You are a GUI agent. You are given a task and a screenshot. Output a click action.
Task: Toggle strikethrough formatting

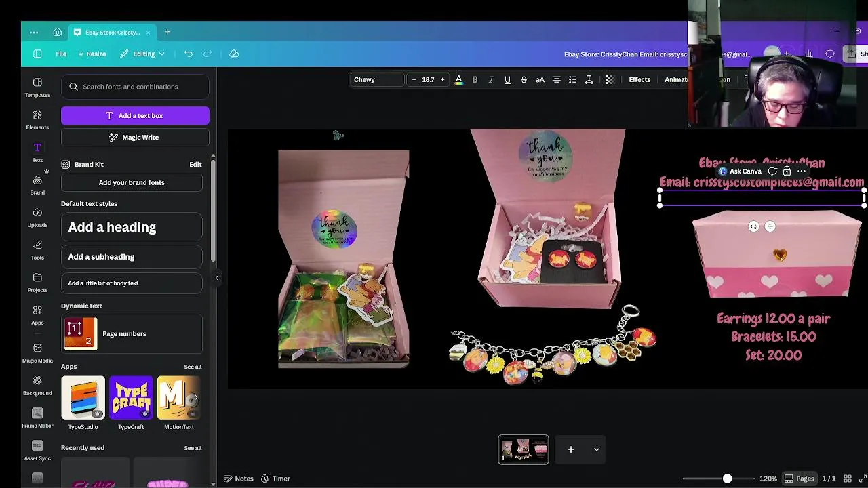pyautogui.click(x=524, y=79)
